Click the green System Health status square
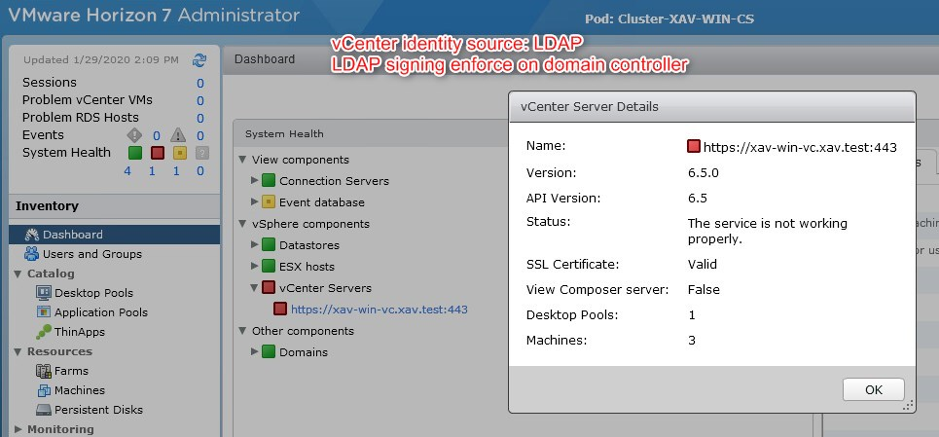 point(135,153)
